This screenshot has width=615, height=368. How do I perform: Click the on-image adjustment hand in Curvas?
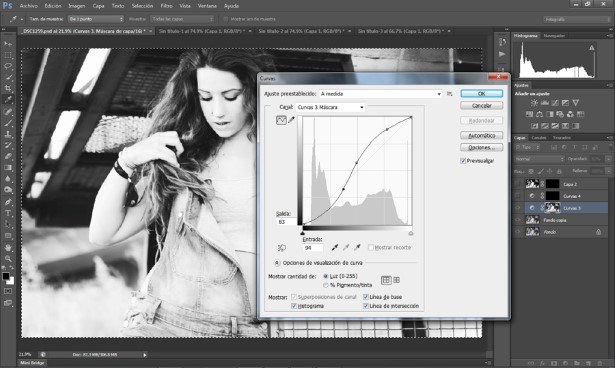point(282,248)
